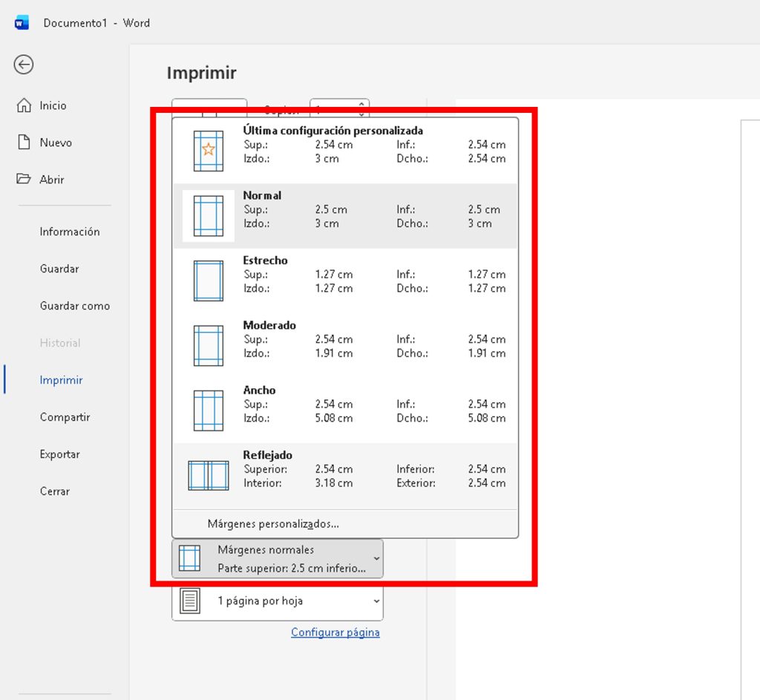Choose Márgenes personalizados option
The image size is (760, 700).
[x=273, y=524]
